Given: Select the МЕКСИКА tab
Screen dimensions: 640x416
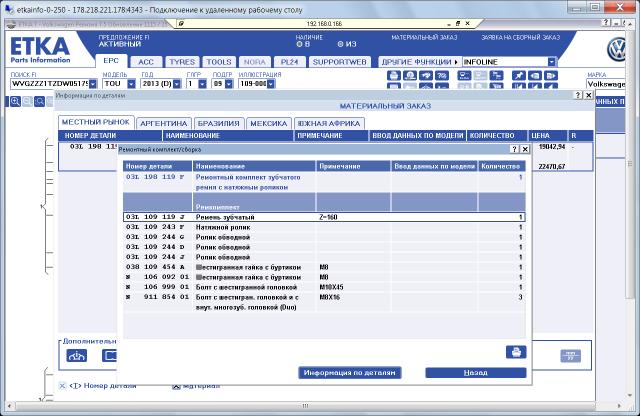Looking at the screenshot, I should point(269,123).
